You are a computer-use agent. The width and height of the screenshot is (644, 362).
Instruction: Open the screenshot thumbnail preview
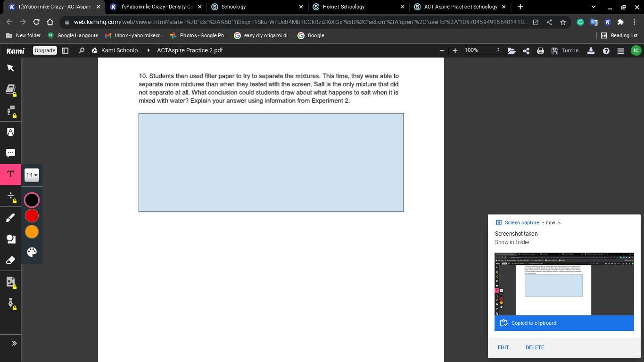564,284
